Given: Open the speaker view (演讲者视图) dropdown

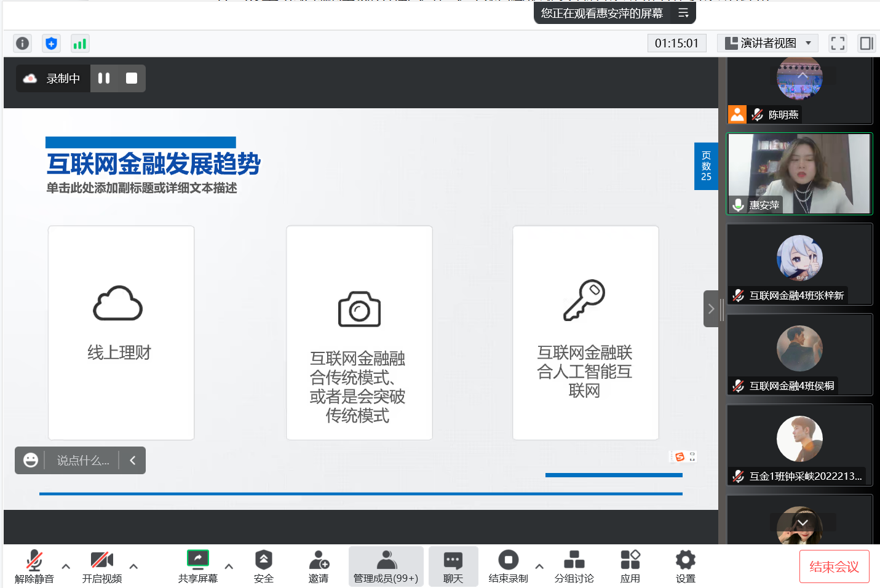Looking at the screenshot, I should point(768,43).
